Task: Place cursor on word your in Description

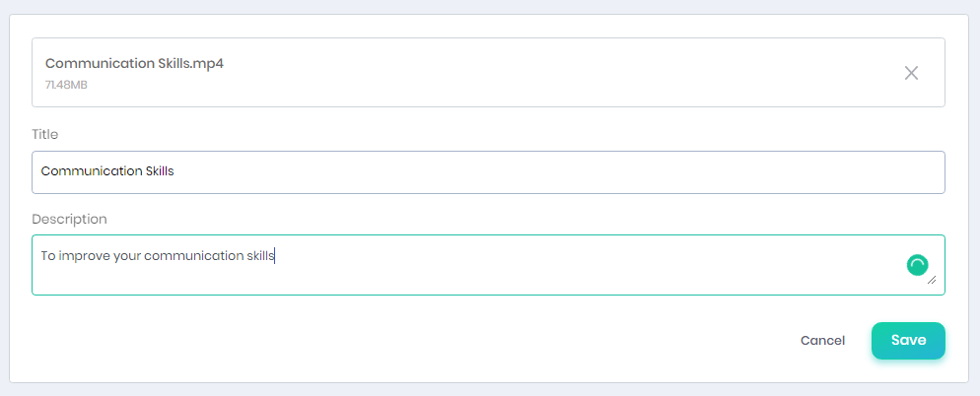Action: point(127,257)
